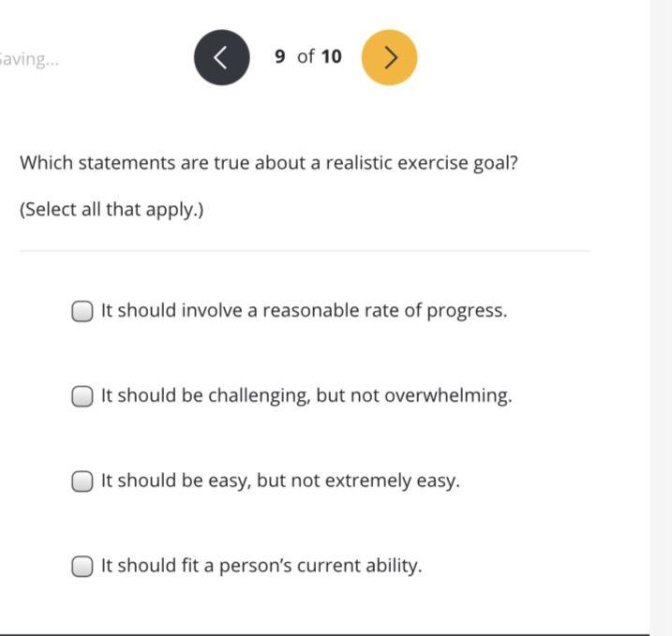Enable the "easy, but not extremely easy" checkbox
The width and height of the screenshot is (672, 636).
[82, 481]
